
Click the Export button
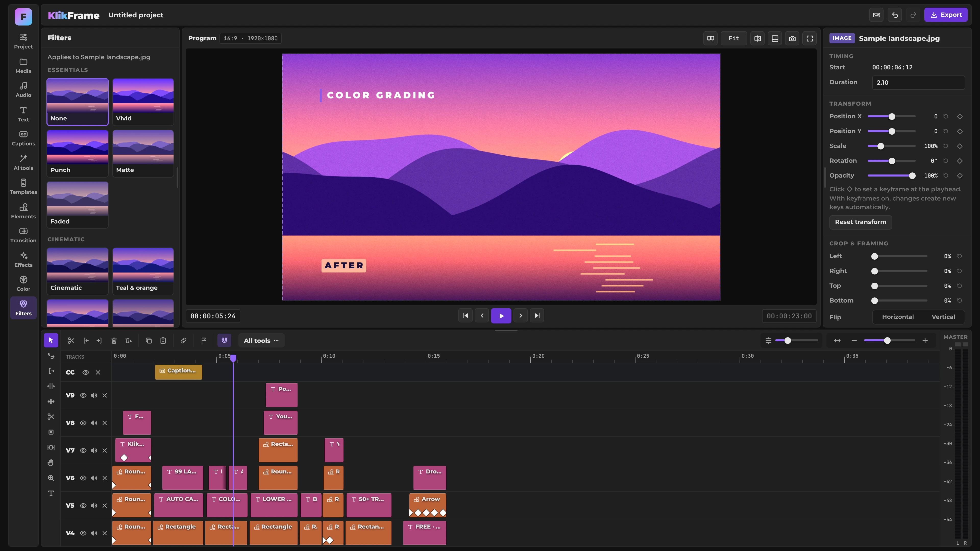tap(946, 15)
